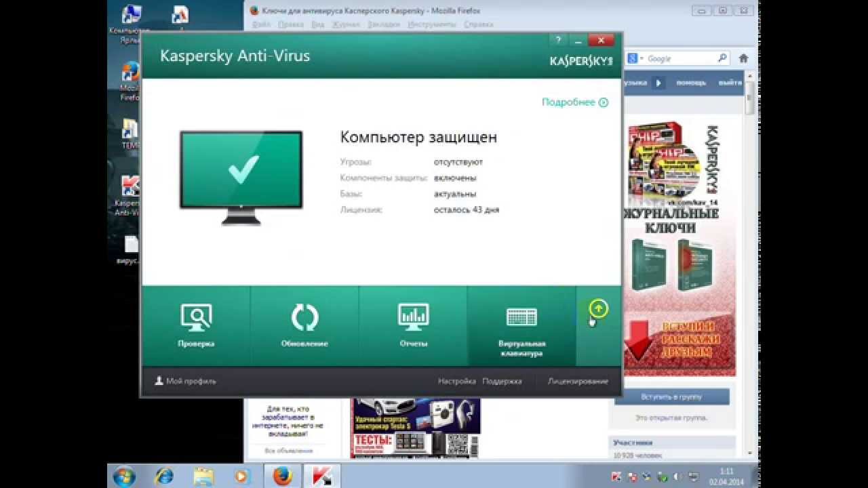Open Firefox Инструменты menu
Screen dimensions: 868x488
tap(431, 24)
